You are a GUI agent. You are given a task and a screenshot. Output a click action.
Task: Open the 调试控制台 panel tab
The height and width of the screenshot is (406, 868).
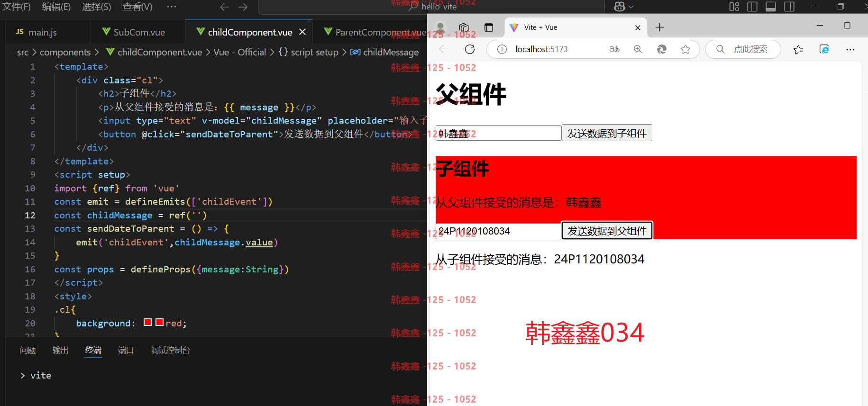pyautogui.click(x=170, y=350)
